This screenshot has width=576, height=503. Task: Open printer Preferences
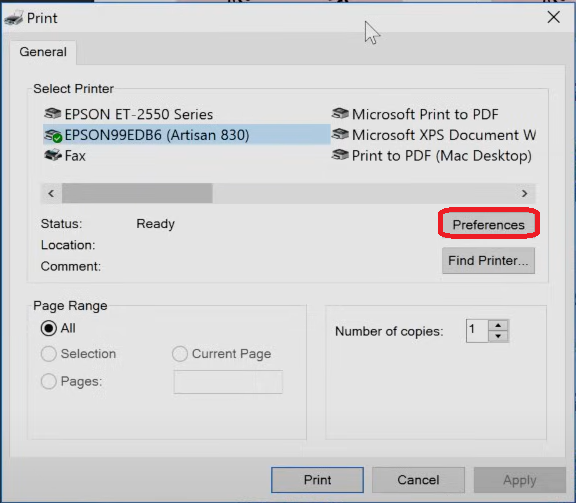tap(488, 224)
